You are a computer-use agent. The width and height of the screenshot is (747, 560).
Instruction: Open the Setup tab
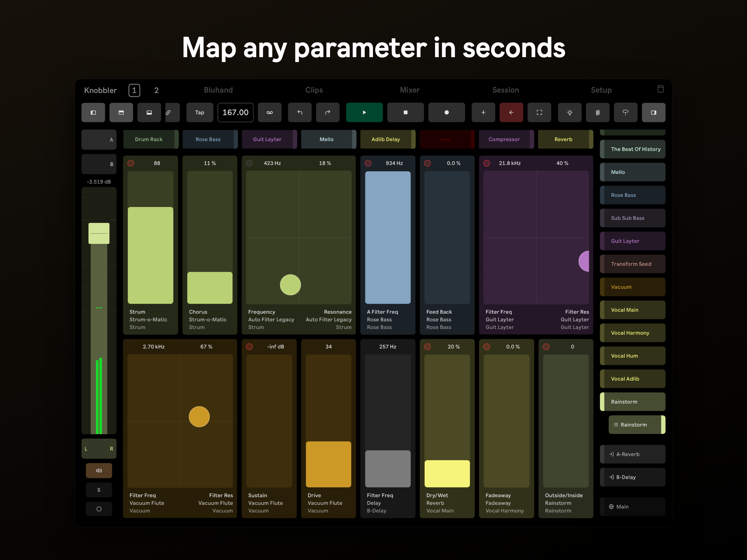(x=601, y=90)
